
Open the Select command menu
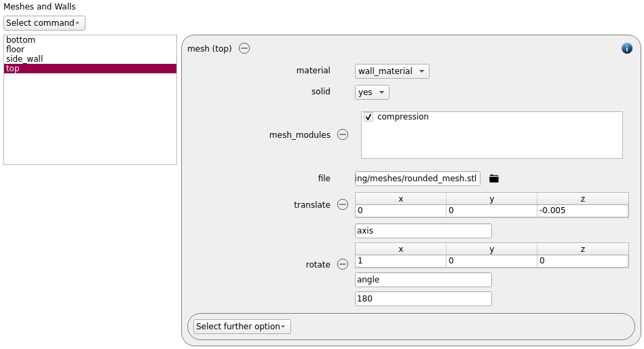tap(44, 23)
